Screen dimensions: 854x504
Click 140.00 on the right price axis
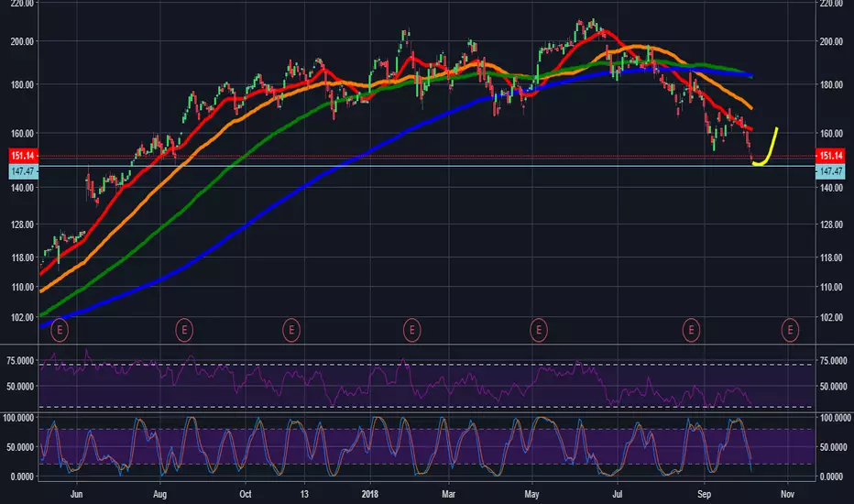[x=831, y=188]
